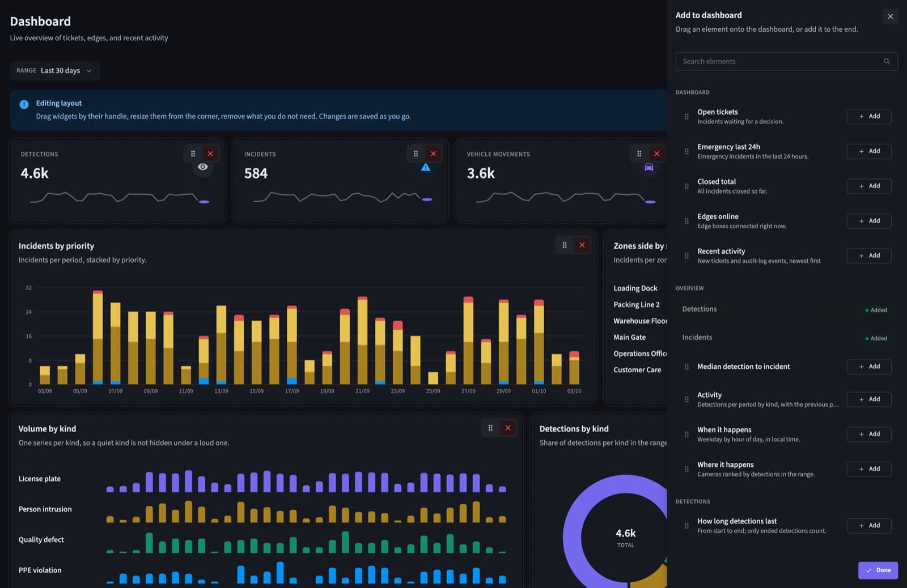Image resolution: width=907 pixels, height=588 pixels.
Task: Add the Recent activity element
Action: click(868, 255)
